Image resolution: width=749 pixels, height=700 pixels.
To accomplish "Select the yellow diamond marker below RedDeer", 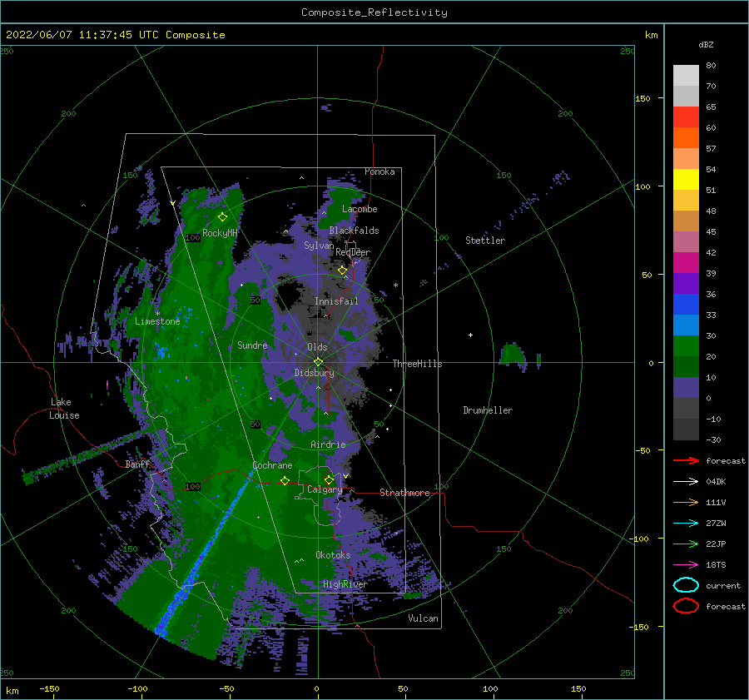I will tap(343, 271).
